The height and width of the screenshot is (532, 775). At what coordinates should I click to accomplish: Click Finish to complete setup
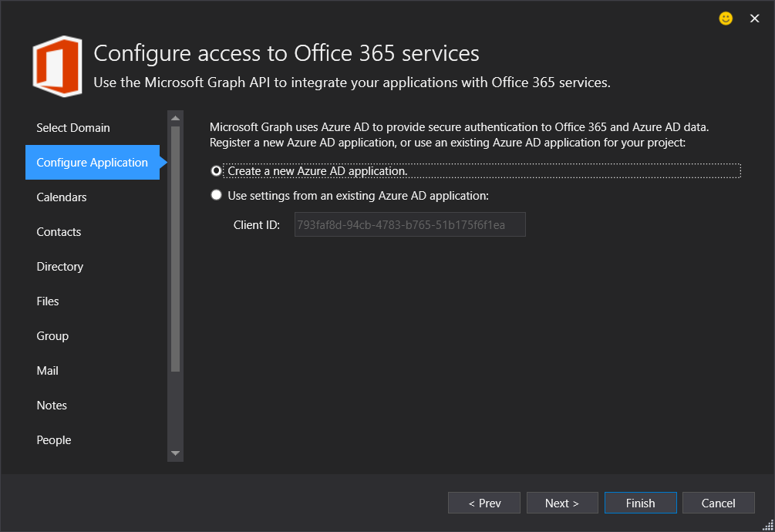pyautogui.click(x=640, y=503)
